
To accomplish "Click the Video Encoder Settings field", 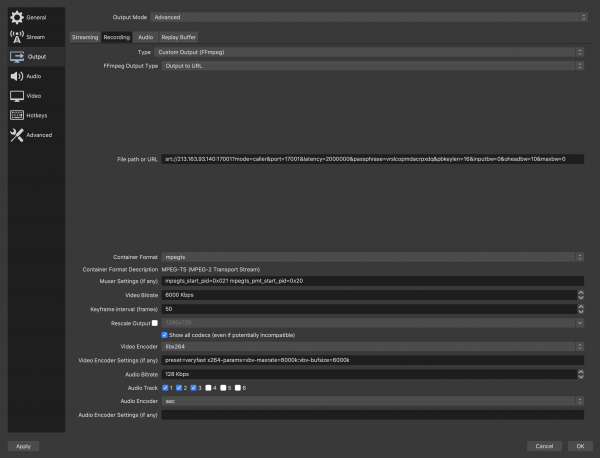I will (x=372, y=360).
